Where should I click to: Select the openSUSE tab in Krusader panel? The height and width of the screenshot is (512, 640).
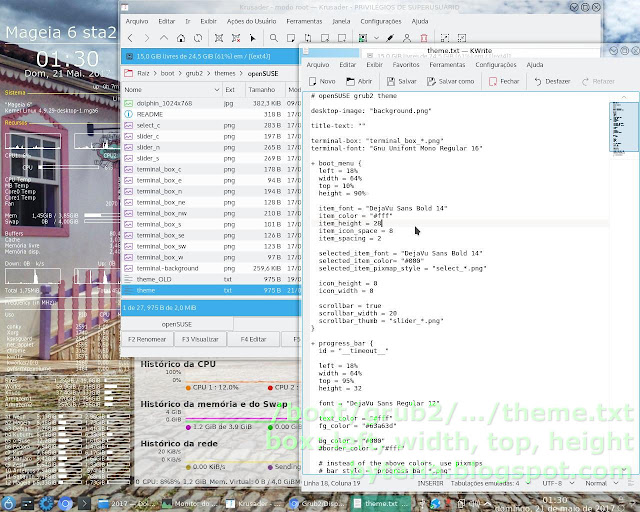coord(177,324)
